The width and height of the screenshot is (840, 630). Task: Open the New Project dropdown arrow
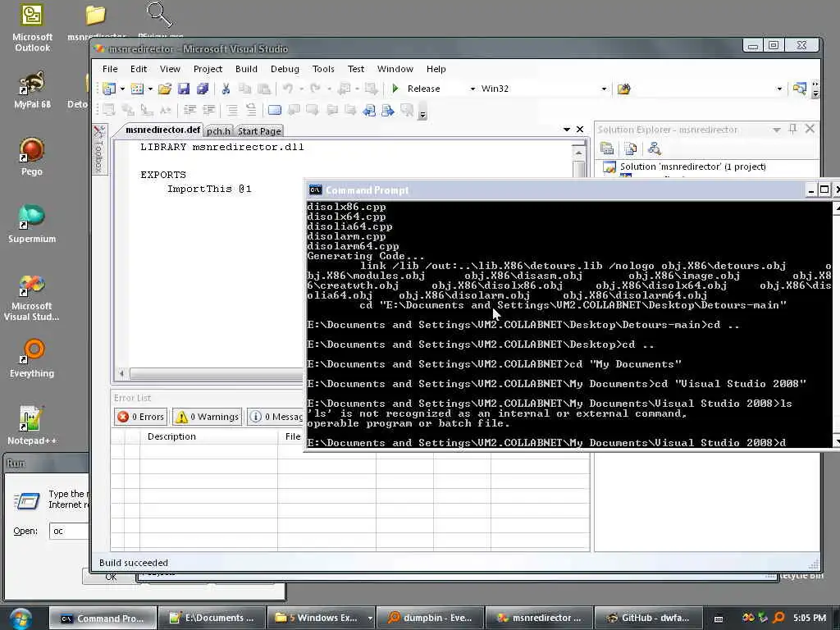pos(122,89)
